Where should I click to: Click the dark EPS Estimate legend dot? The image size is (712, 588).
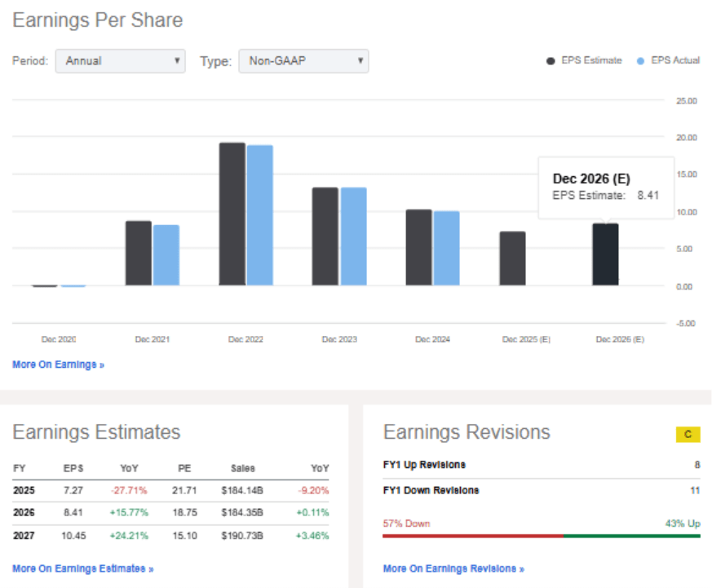coord(549,60)
